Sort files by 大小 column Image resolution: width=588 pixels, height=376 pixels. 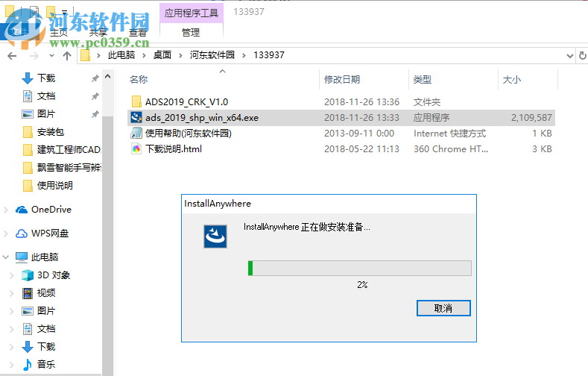point(511,80)
